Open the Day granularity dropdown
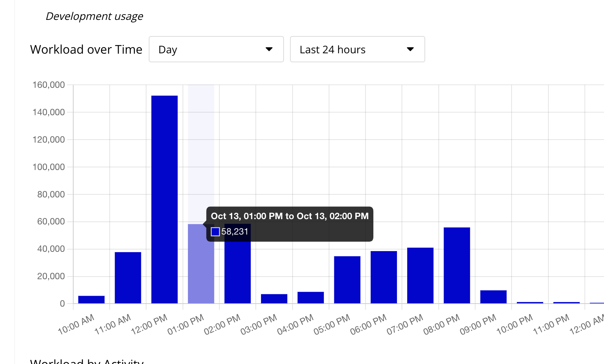The height and width of the screenshot is (364, 604). [x=216, y=49]
